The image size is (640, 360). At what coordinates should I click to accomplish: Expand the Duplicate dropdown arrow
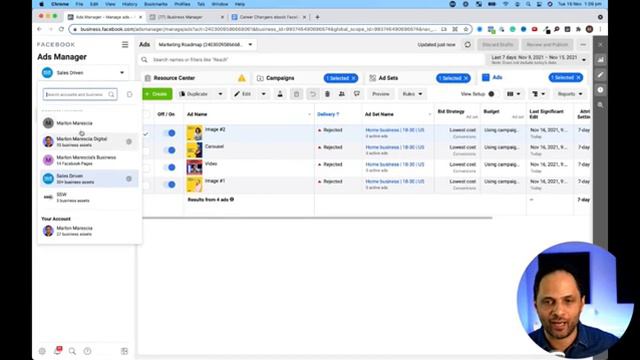(x=220, y=94)
